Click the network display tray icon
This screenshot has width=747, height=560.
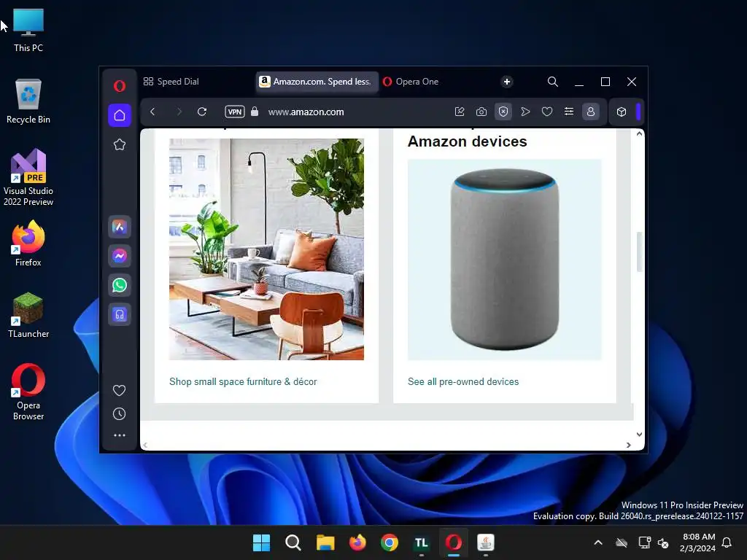(644, 542)
